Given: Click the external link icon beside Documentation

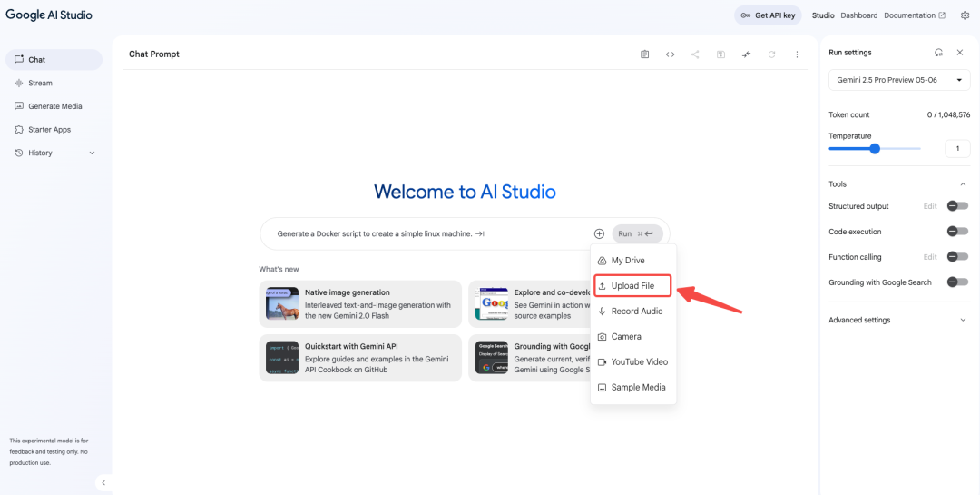Looking at the screenshot, I should coord(942,15).
